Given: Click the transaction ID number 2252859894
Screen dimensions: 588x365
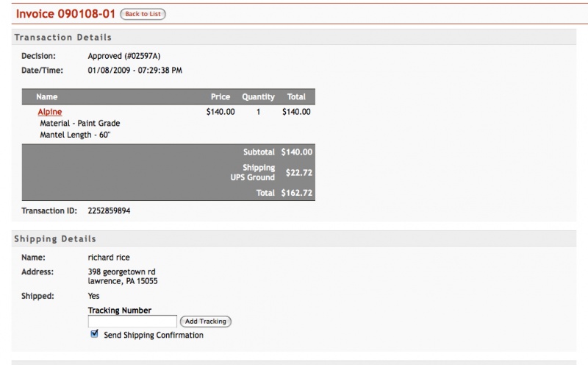Looking at the screenshot, I should point(109,210).
